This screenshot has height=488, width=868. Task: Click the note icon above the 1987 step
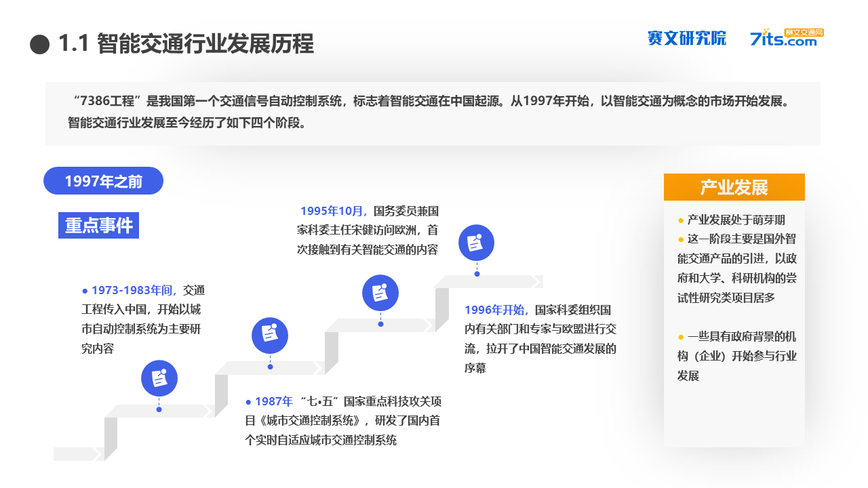(x=270, y=335)
